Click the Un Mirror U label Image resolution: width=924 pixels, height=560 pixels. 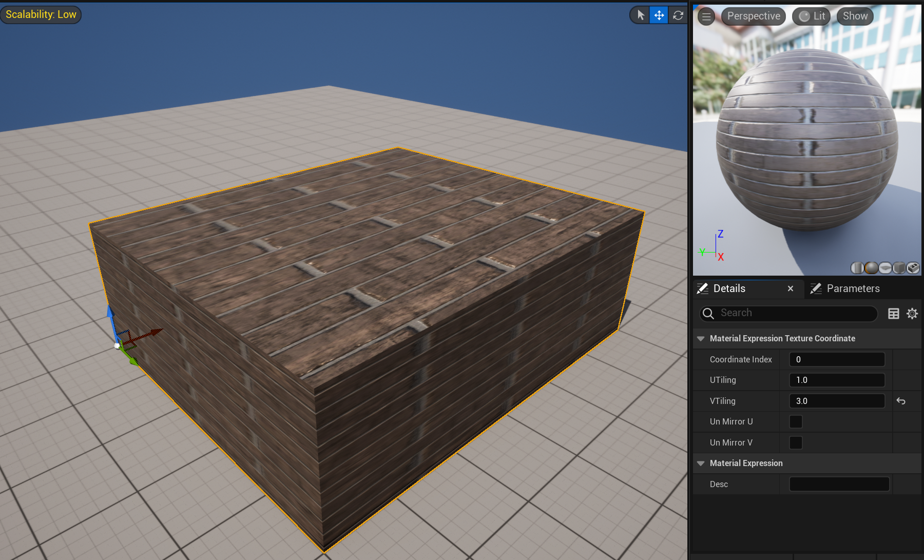[731, 421]
